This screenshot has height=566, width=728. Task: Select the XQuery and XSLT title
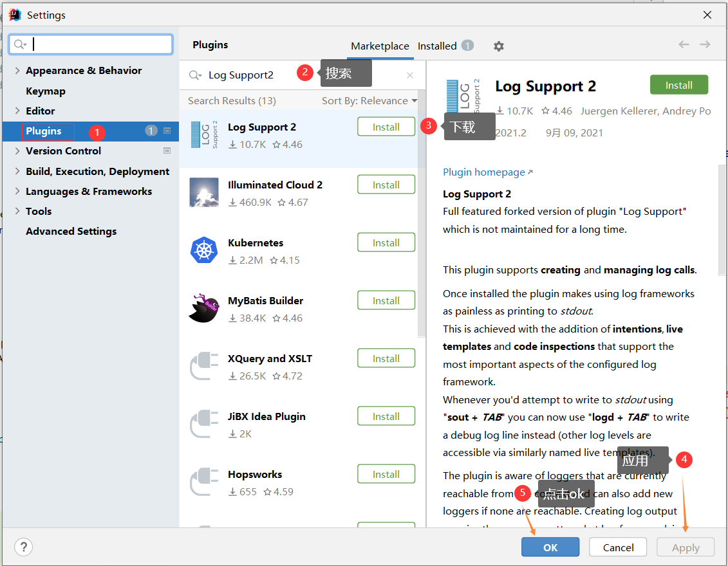click(270, 358)
